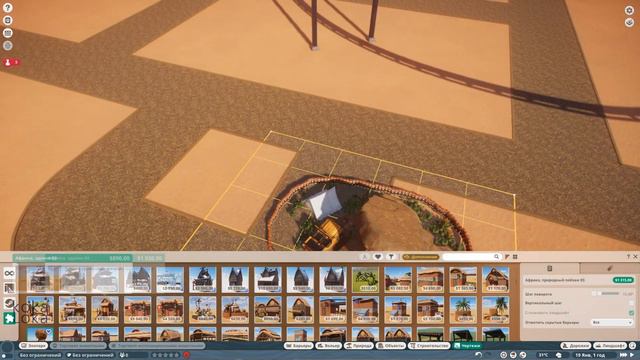Select the heart-marked favorite blueprint thumbnail
Screen dimensions: 640x360
pos(40,334)
